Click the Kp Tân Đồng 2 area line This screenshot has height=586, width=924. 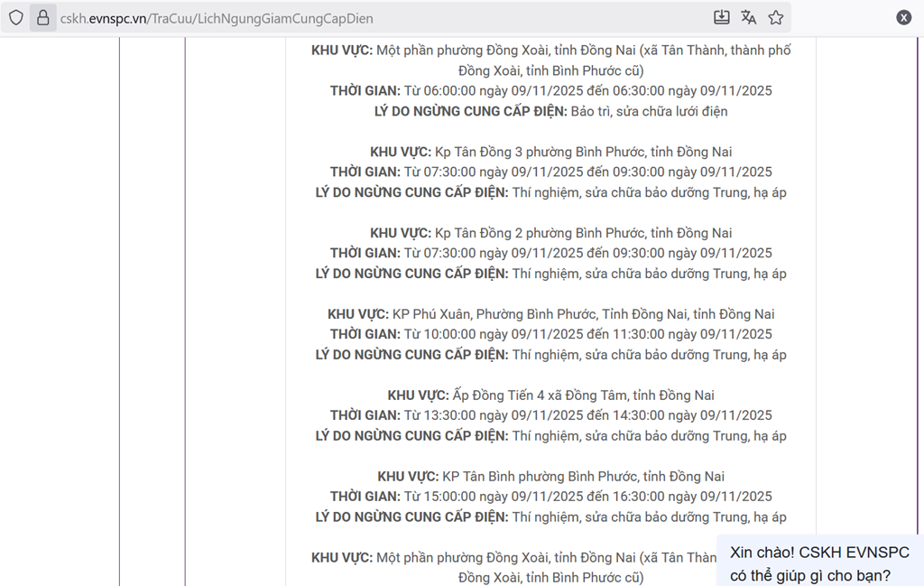550,233
